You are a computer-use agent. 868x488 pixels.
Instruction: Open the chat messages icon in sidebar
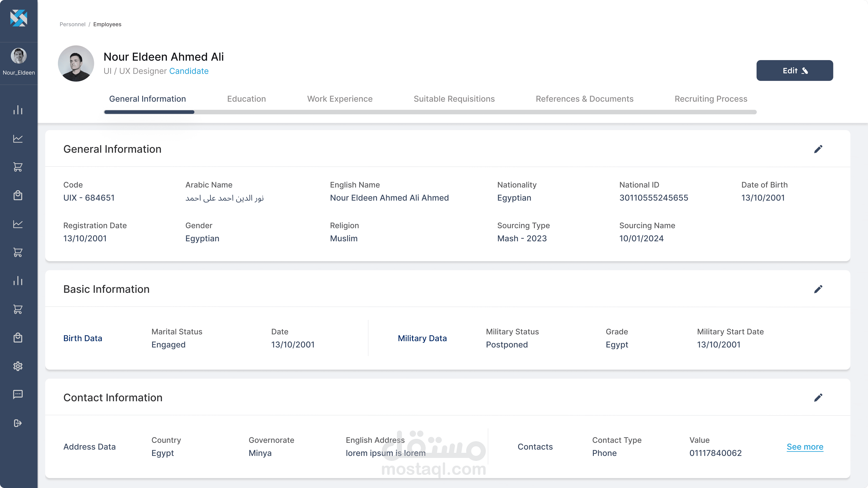click(x=18, y=394)
